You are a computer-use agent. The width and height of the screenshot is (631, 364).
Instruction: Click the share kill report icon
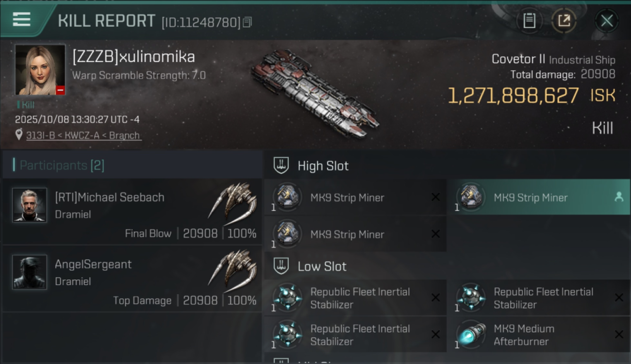[x=564, y=21]
